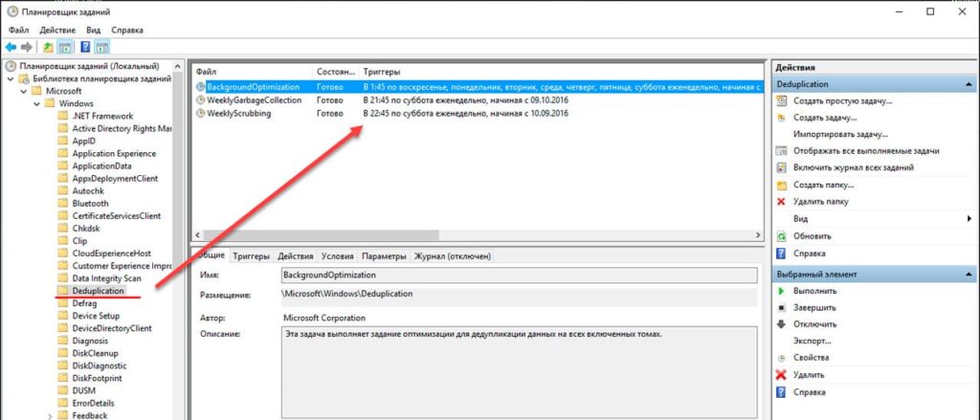This screenshot has width=980, height=420.
Task: Select the Defrag folder in the tree
Action: [x=84, y=302]
